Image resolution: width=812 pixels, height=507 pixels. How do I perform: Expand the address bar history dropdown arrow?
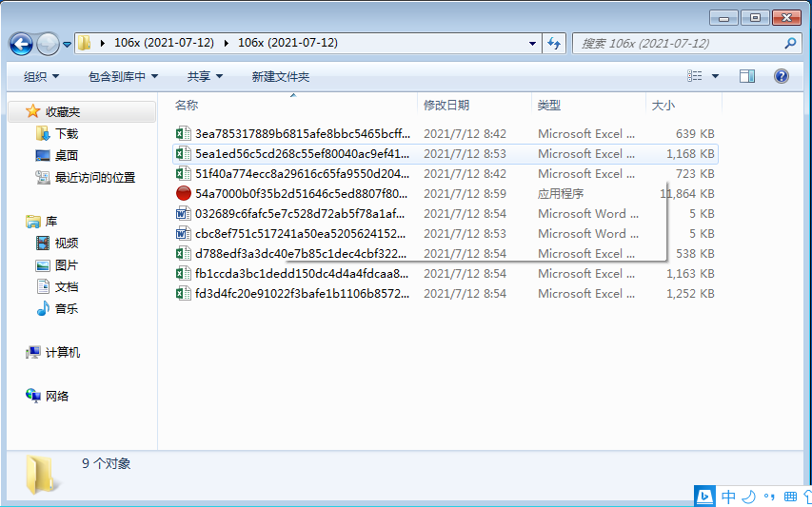(x=532, y=44)
